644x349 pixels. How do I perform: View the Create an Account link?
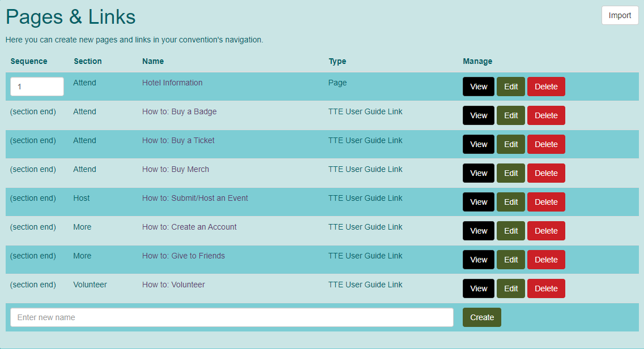coord(479,231)
